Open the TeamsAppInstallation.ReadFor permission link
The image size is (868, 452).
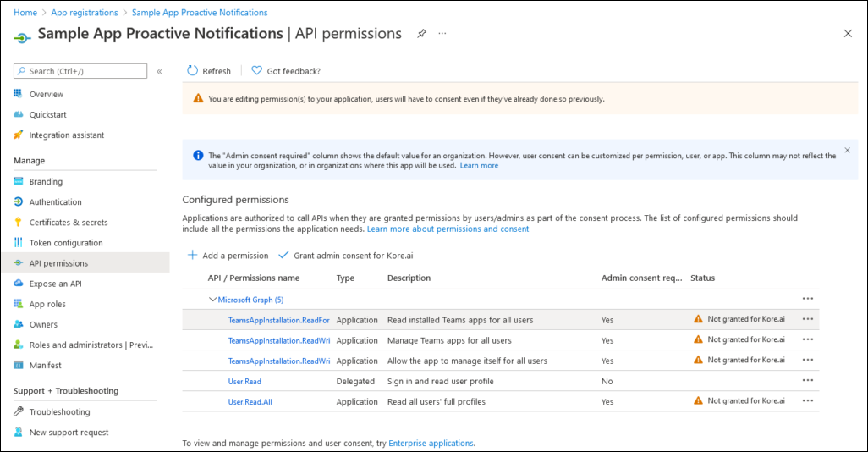[279, 320]
